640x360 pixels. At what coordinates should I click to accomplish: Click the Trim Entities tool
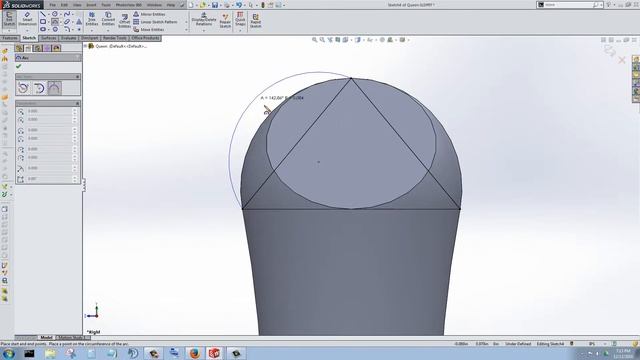92,19
